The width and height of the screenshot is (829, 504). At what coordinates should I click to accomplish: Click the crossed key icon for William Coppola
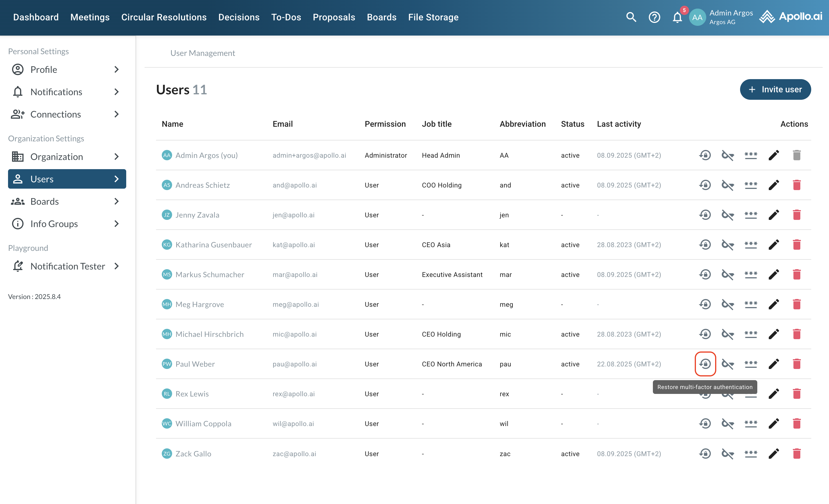click(x=728, y=424)
